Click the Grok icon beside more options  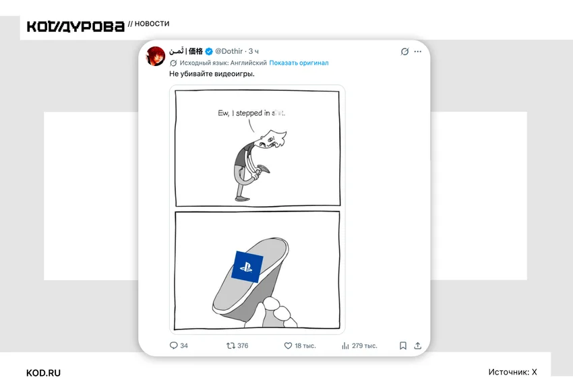[x=404, y=51]
